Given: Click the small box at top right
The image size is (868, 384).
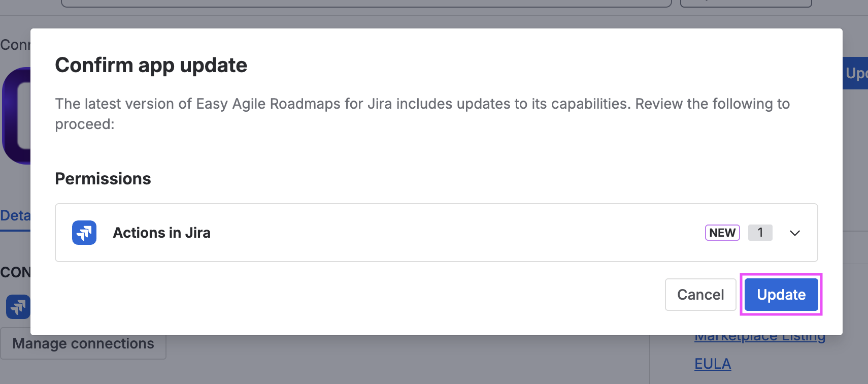Looking at the screenshot, I should pos(746,4).
